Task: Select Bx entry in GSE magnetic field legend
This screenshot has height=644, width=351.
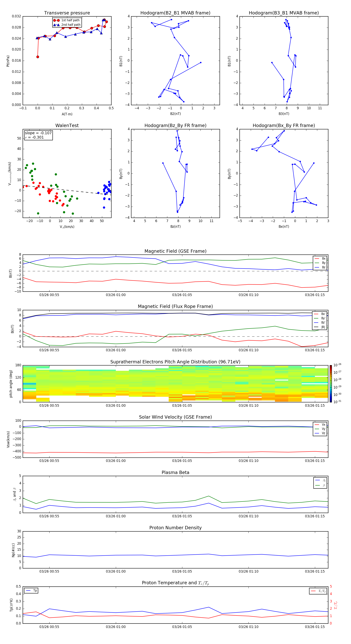Action: [x=320, y=259]
